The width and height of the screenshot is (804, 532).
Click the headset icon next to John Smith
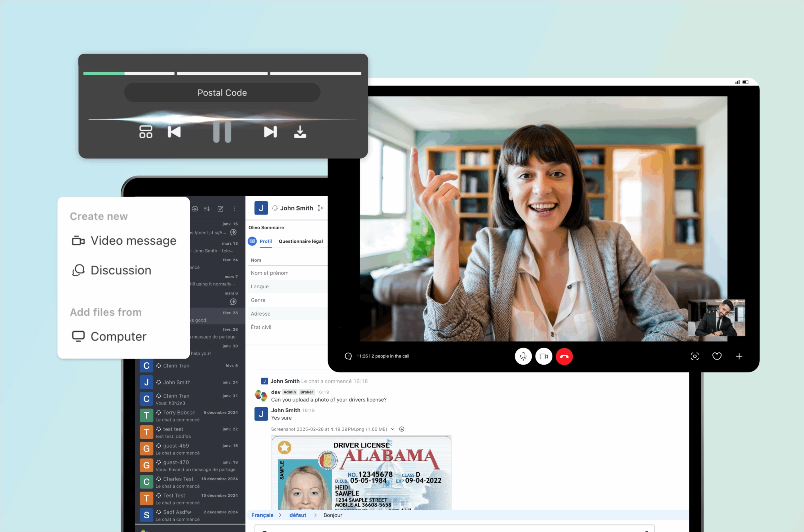pyautogui.click(x=275, y=208)
